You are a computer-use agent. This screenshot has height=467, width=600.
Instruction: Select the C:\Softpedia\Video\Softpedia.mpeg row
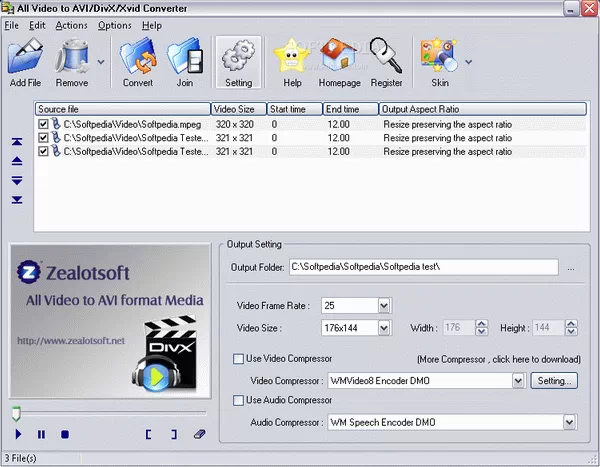pyautogui.click(x=310, y=124)
